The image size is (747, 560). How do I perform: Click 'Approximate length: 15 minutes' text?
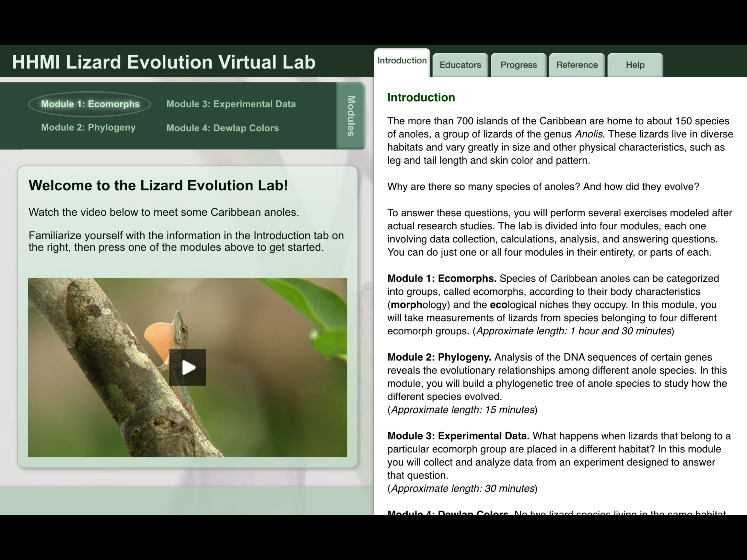(x=462, y=410)
